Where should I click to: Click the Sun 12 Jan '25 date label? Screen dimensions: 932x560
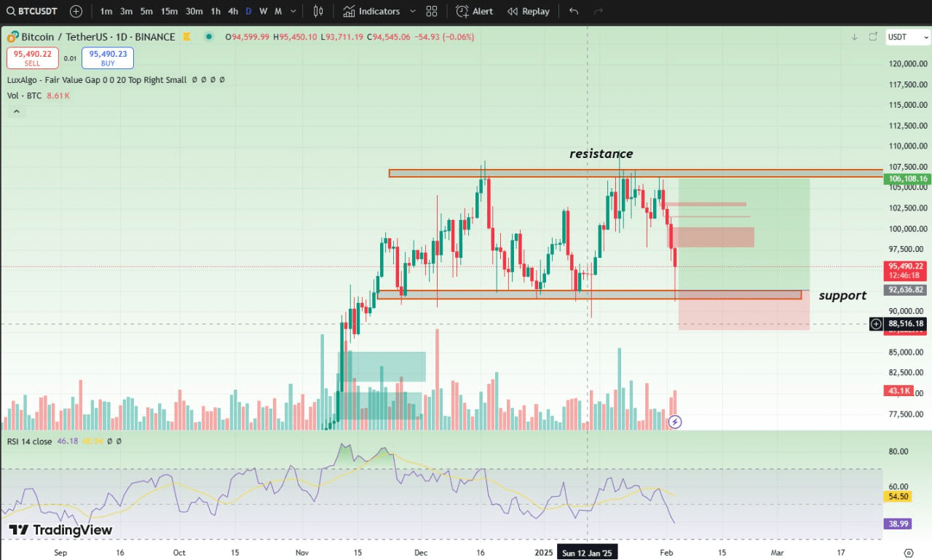[x=588, y=553]
